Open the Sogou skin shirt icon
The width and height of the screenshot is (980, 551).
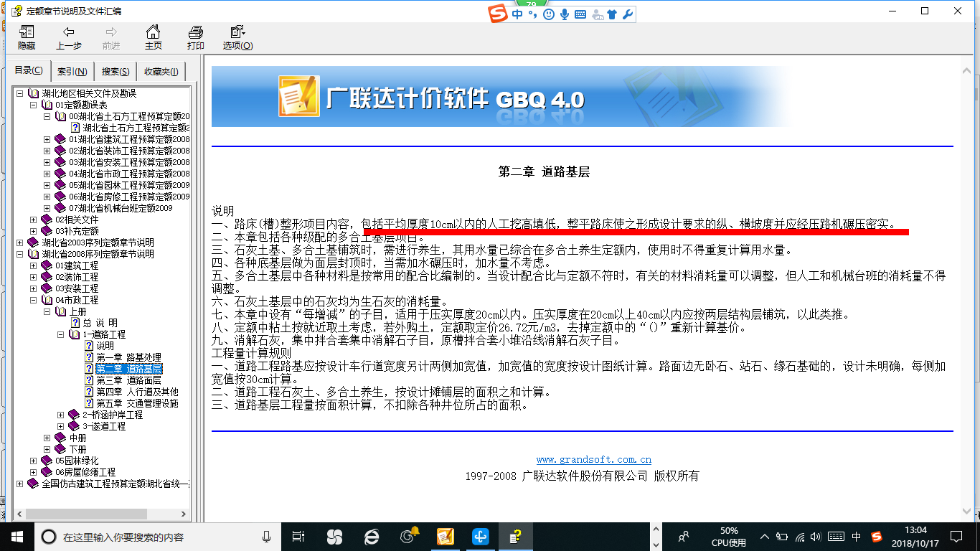pos(612,14)
